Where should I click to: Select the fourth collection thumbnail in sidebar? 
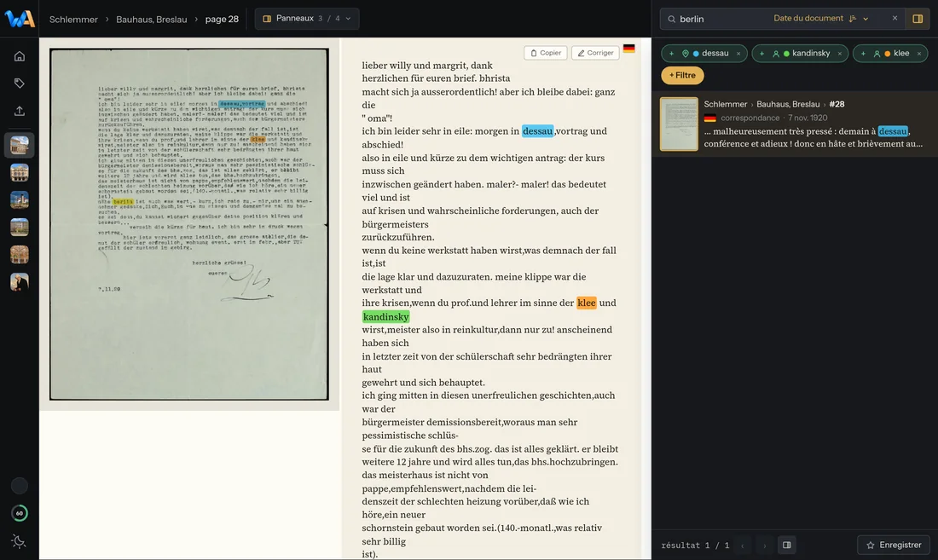click(19, 227)
